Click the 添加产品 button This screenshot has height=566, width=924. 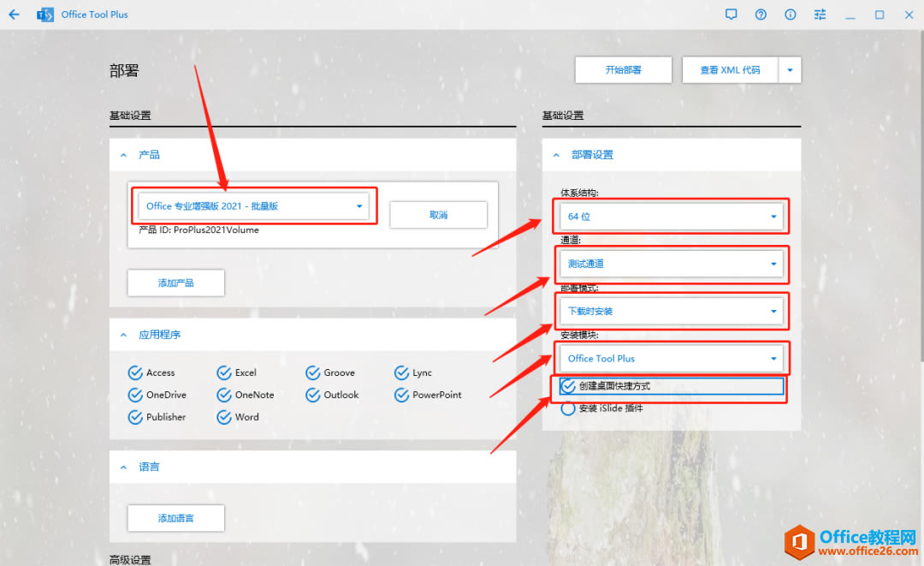[175, 283]
